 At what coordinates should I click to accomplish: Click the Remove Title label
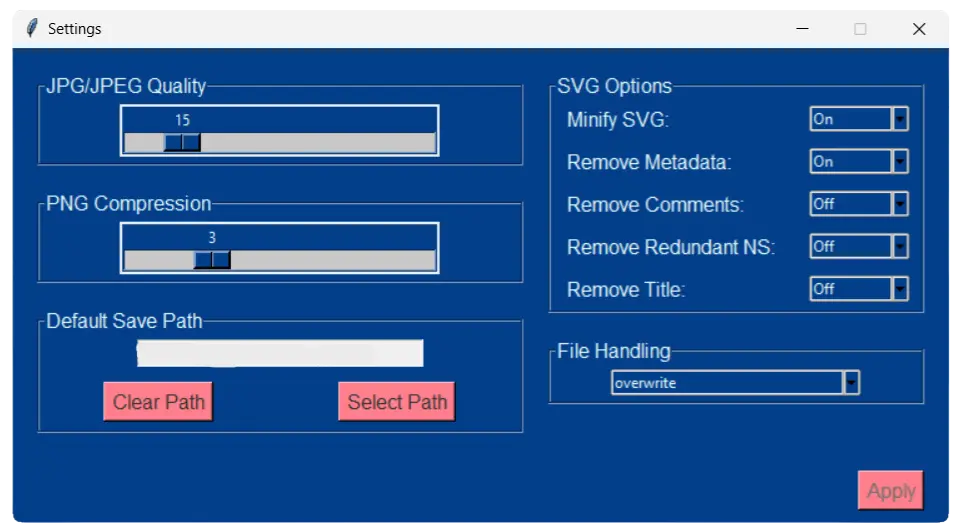pos(626,289)
